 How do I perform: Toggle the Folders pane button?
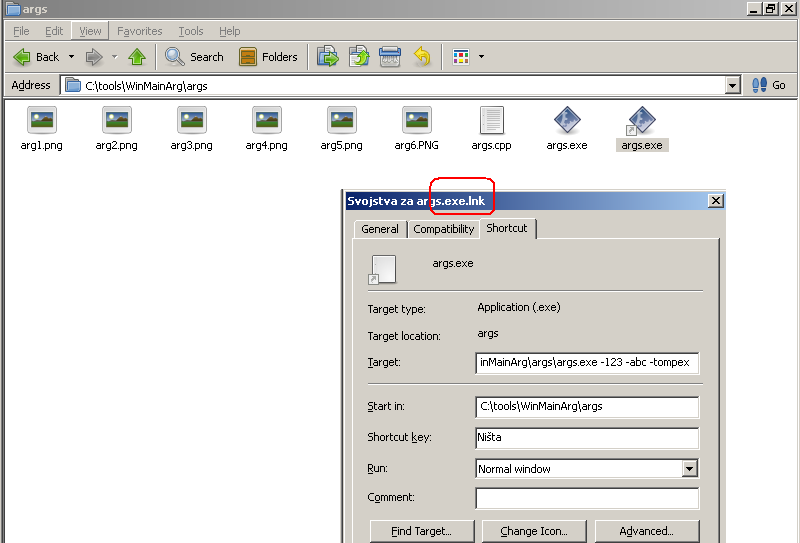pos(268,57)
